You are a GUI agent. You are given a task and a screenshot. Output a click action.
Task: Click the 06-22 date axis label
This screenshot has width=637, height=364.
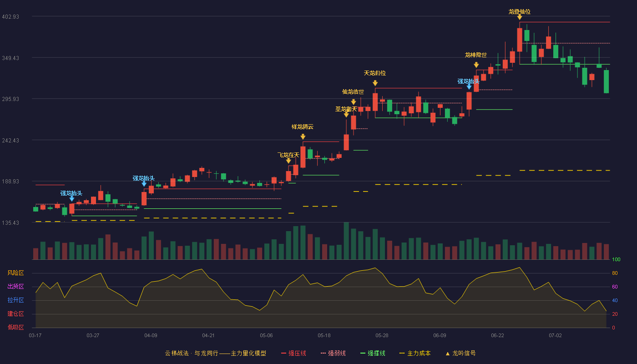pyautogui.click(x=497, y=335)
